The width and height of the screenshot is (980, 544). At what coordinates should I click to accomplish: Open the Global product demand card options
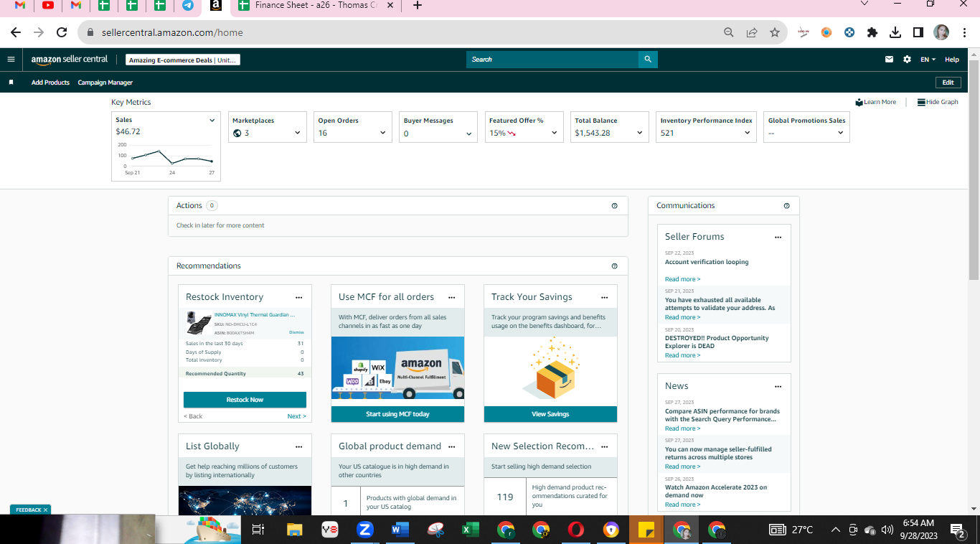click(452, 446)
